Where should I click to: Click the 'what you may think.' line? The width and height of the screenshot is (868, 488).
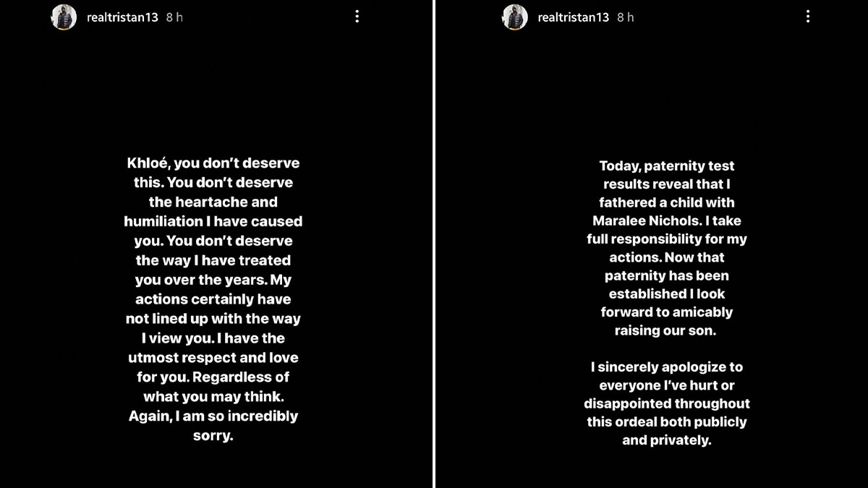(213, 397)
